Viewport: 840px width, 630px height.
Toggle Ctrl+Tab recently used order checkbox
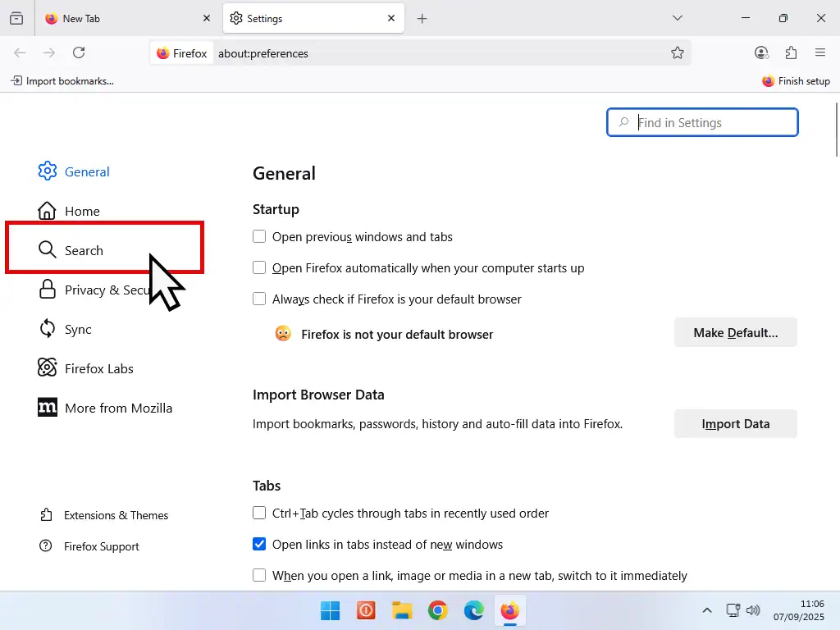pos(259,514)
